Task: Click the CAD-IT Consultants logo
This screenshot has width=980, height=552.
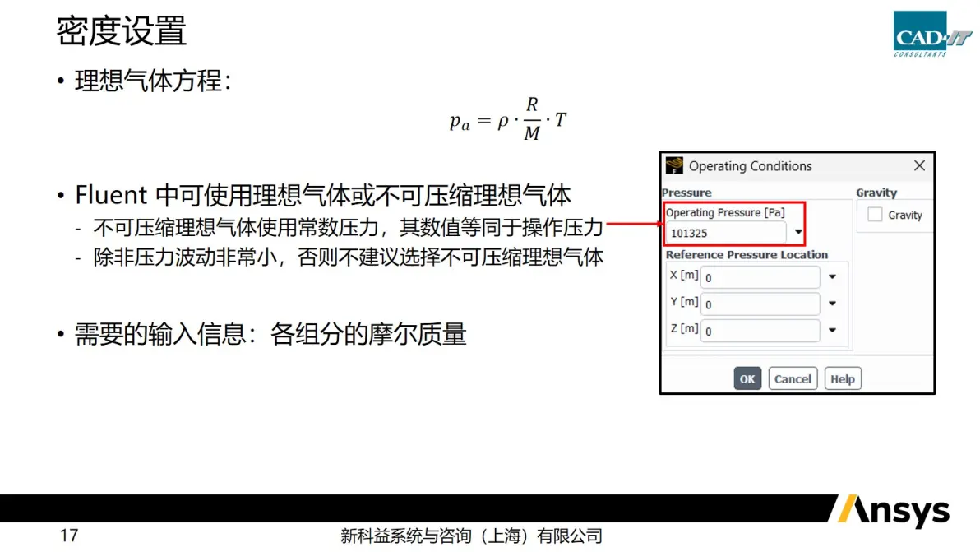Action: [x=931, y=34]
